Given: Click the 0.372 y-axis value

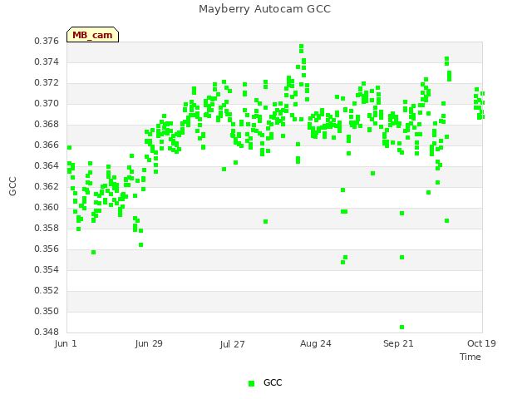Looking at the screenshot, I should coord(47,82).
